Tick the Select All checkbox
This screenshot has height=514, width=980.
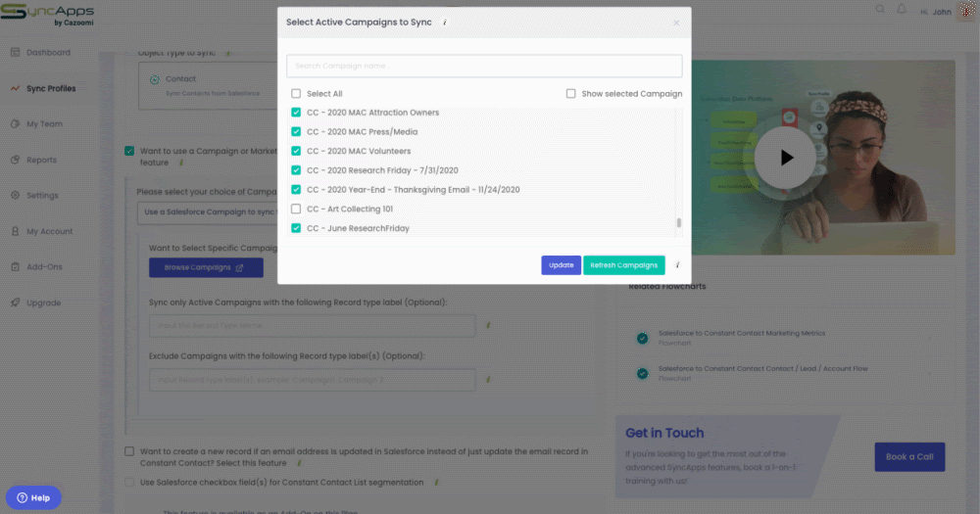[296, 94]
